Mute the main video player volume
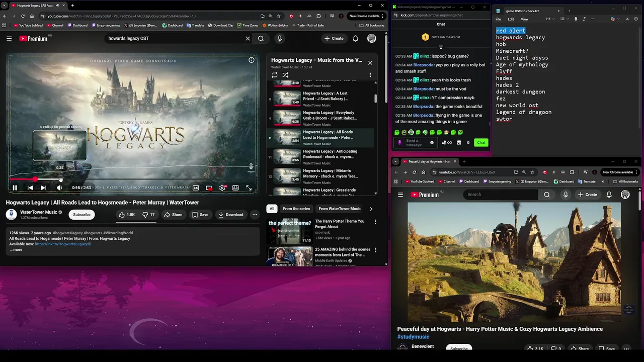The width and height of the screenshot is (644, 362). 59,188
